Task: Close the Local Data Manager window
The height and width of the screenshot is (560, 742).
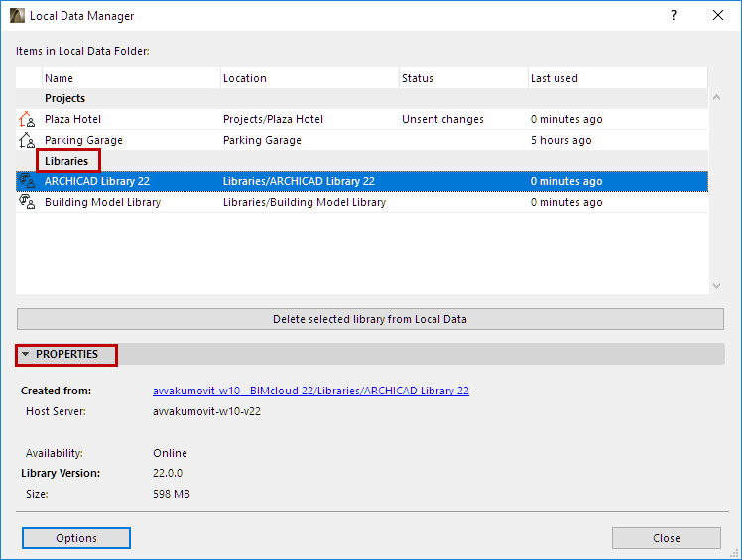Action: [718, 15]
